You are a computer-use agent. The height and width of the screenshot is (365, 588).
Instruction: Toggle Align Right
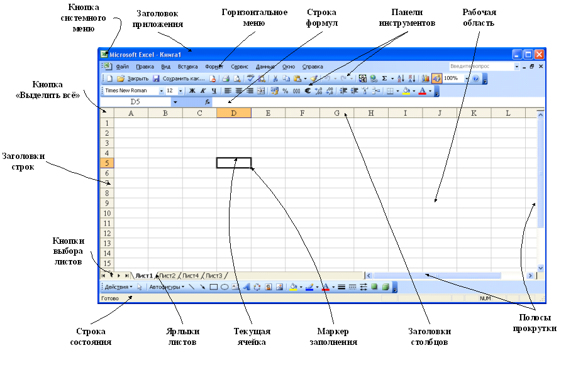[250, 90]
